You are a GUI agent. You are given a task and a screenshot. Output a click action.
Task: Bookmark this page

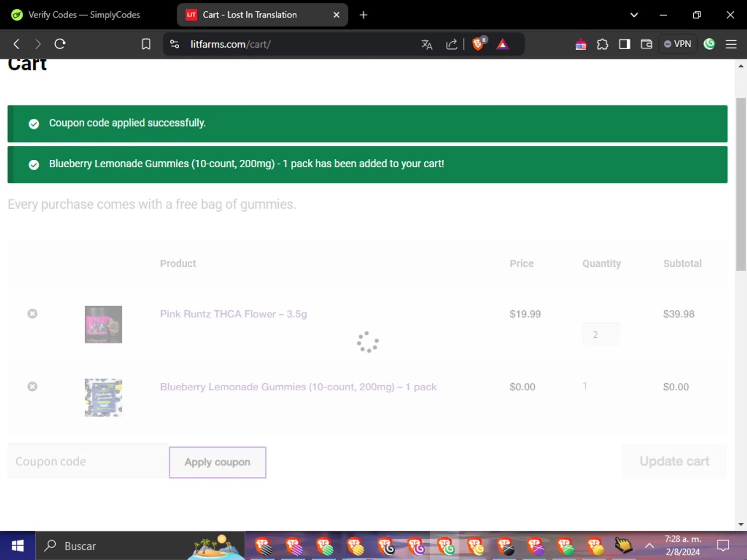(146, 44)
